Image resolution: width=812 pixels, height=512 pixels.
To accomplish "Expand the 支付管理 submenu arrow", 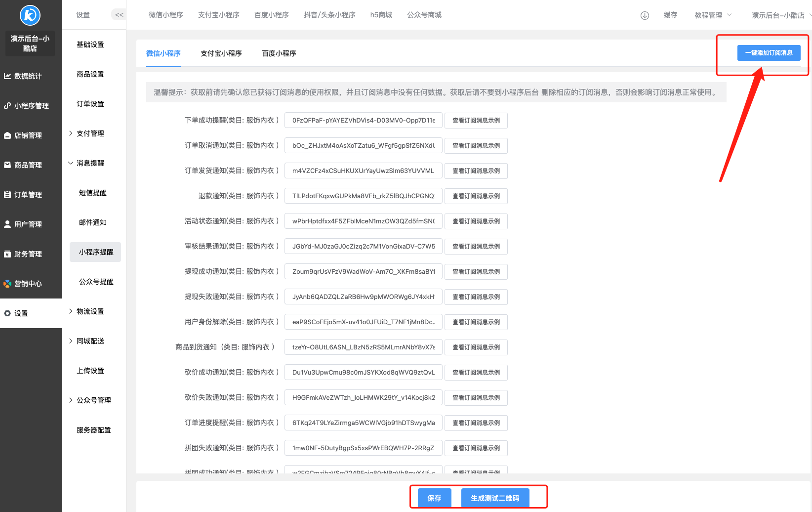I will pos(71,133).
